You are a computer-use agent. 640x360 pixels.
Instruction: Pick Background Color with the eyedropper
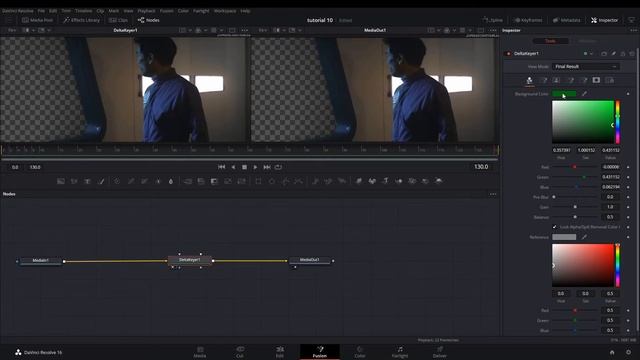pos(584,94)
